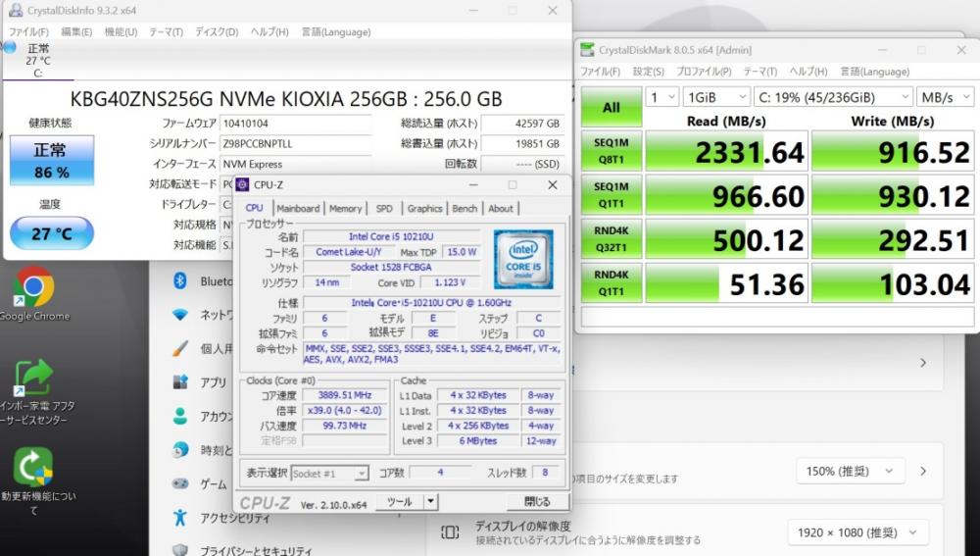Click Gaming controller icon in Settings

pyautogui.click(x=180, y=483)
